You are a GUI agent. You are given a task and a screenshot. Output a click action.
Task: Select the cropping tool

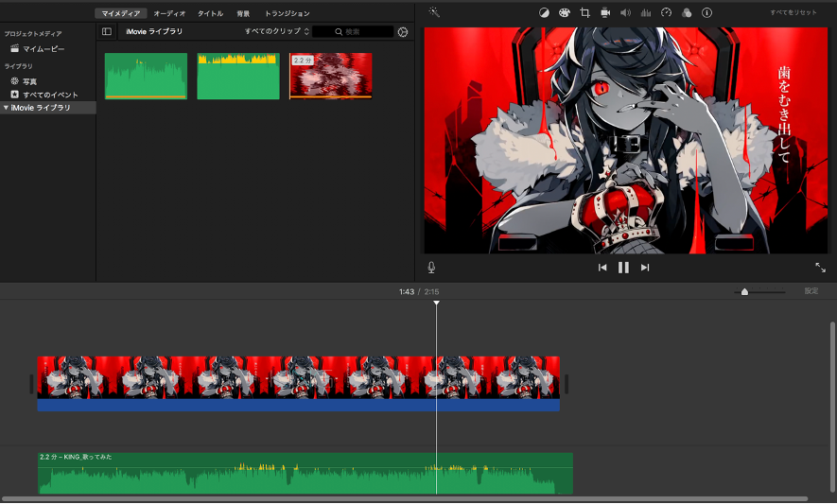coord(584,12)
